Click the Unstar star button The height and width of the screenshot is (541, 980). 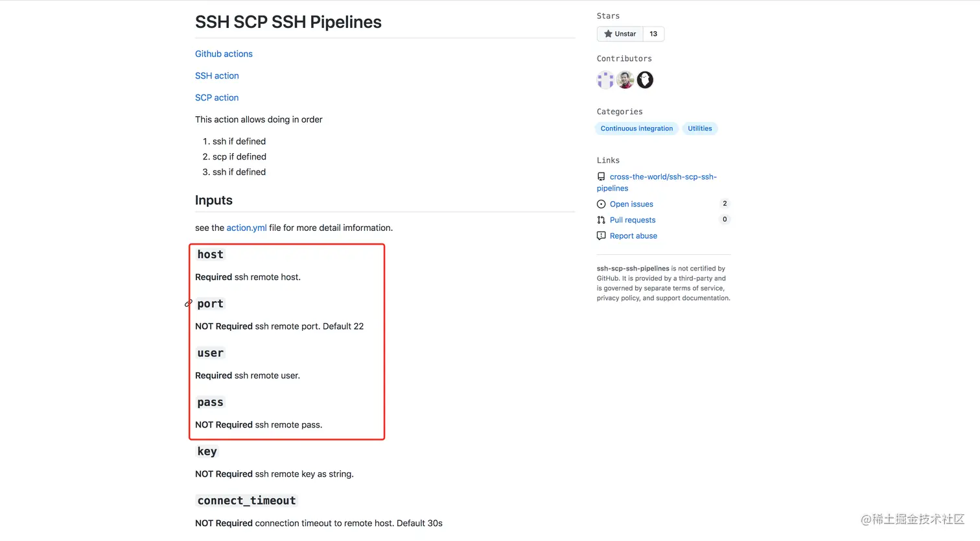(620, 34)
